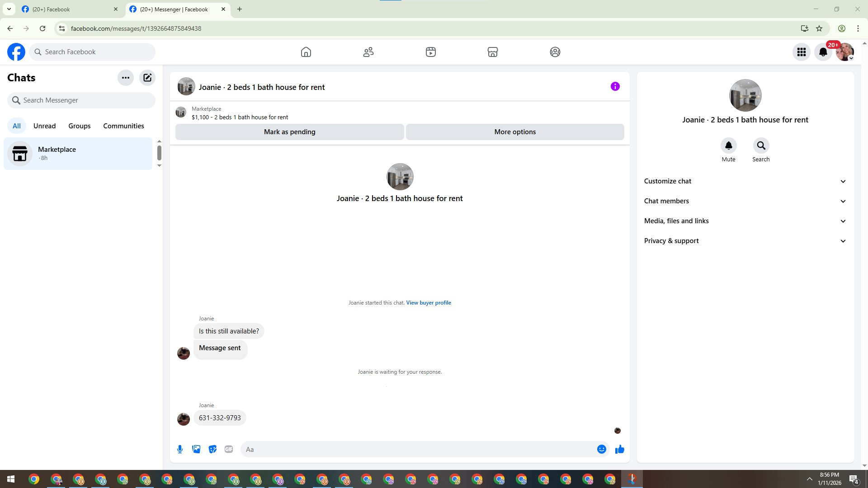Click the install app icon in address bar
This screenshot has width=868, height=488.
804,28
